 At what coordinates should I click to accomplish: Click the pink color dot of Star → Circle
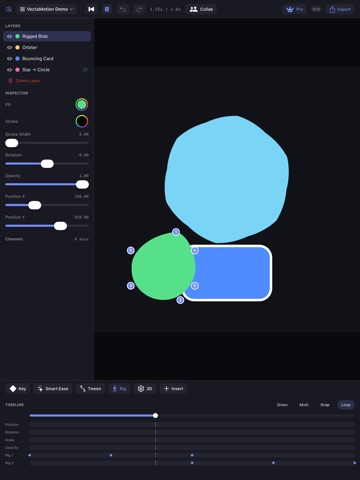tap(18, 70)
